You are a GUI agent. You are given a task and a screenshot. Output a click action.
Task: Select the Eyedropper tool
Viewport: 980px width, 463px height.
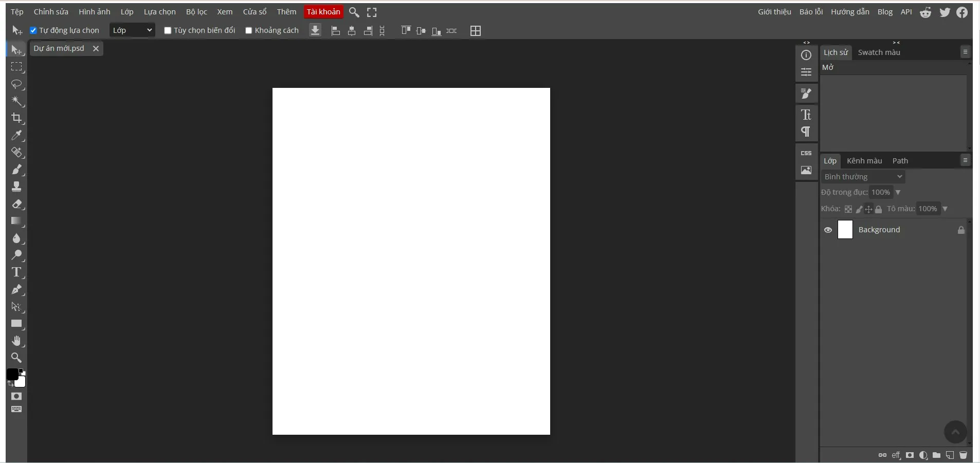point(16,135)
